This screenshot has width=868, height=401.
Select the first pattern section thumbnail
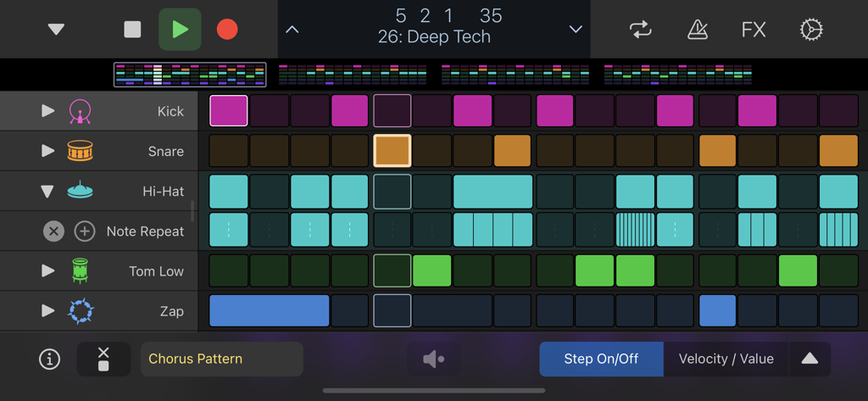(x=190, y=75)
